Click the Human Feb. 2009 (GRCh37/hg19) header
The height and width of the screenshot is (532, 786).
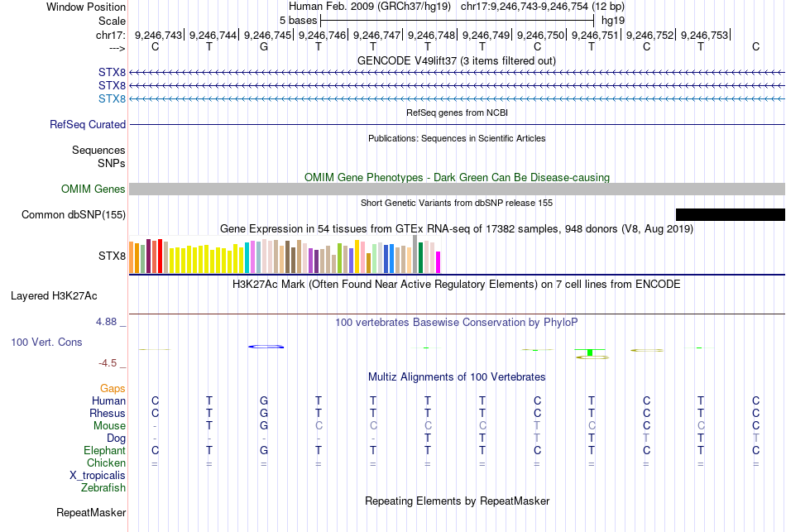[x=370, y=7]
